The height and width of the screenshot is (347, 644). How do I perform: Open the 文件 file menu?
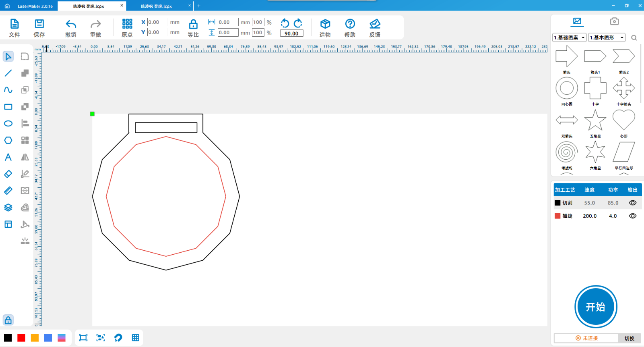pyautogui.click(x=14, y=28)
